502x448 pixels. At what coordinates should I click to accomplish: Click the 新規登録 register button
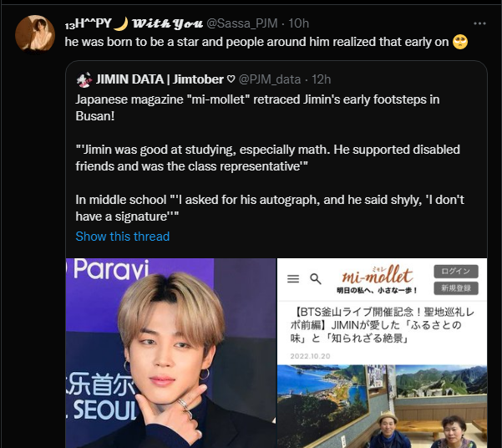(456, 288)
